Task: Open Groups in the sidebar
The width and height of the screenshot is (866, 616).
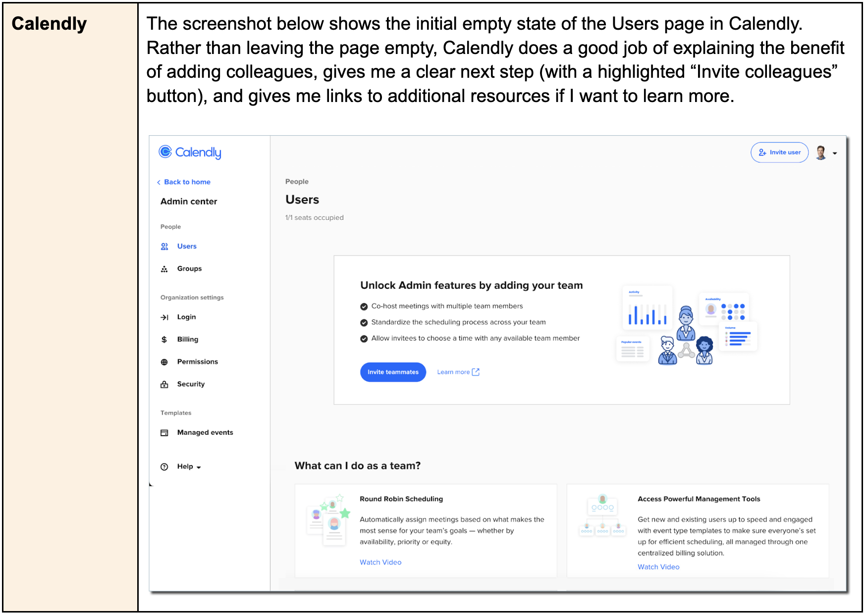Action: coord(189,269)
